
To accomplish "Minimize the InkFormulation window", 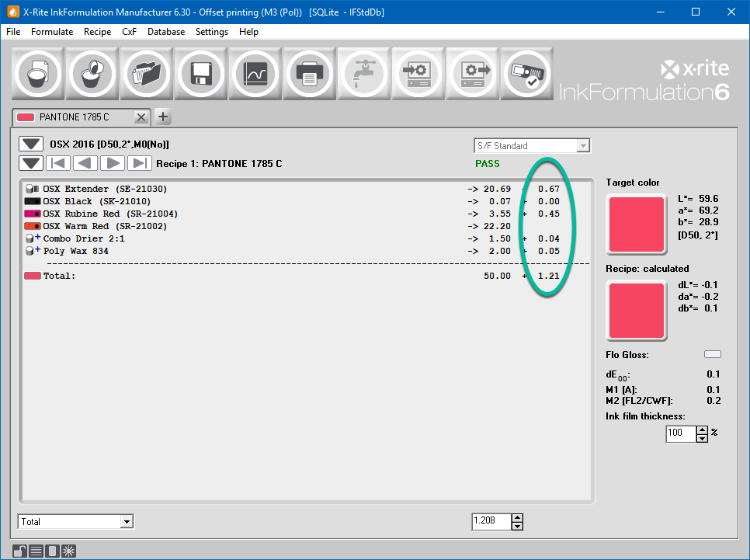I will pyautogui.click(x=661, y=12).
